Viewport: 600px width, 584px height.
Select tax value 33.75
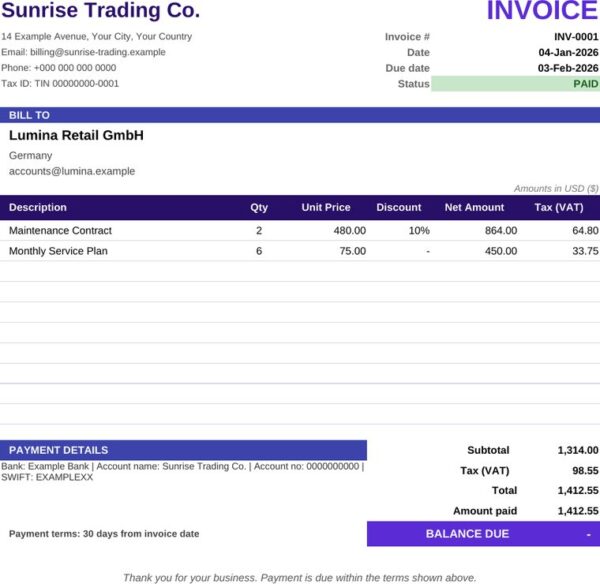pyautogui.click(x=585, y=251)
